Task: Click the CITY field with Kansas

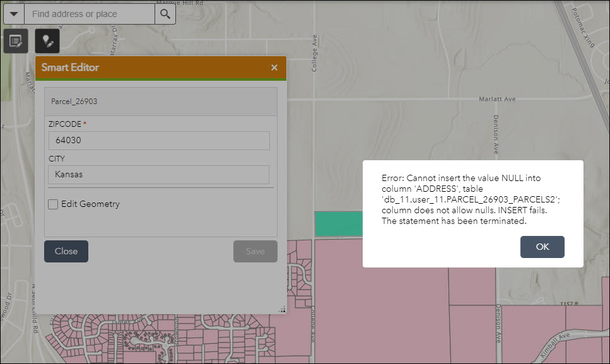Action: (159, 175)
